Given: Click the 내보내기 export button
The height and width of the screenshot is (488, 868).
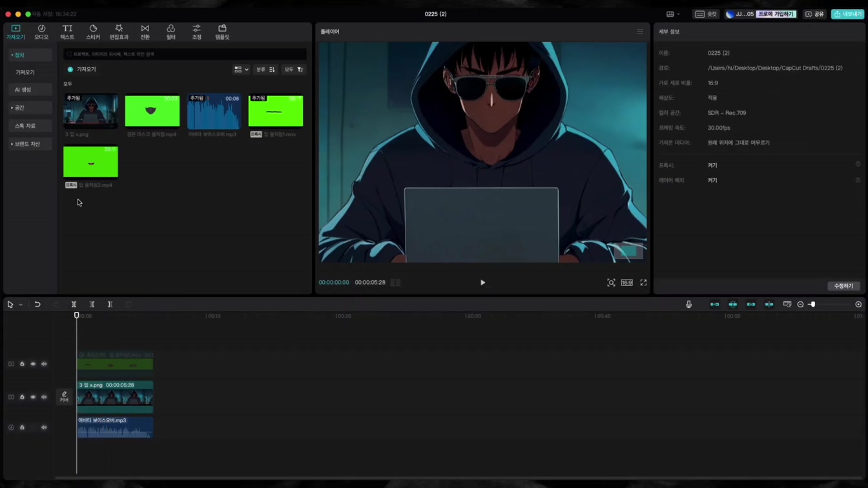Looking at the screenshot, I should (847, 14).
